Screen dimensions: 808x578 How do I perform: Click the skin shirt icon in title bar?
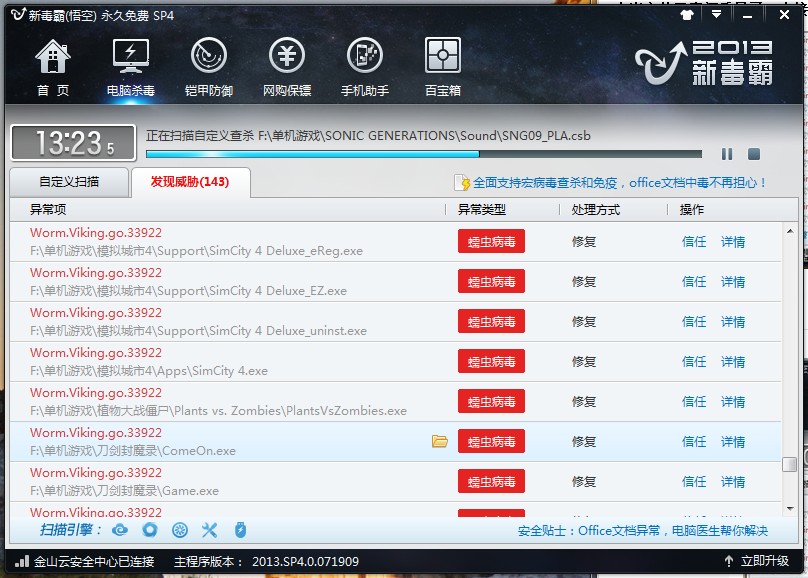687,14
